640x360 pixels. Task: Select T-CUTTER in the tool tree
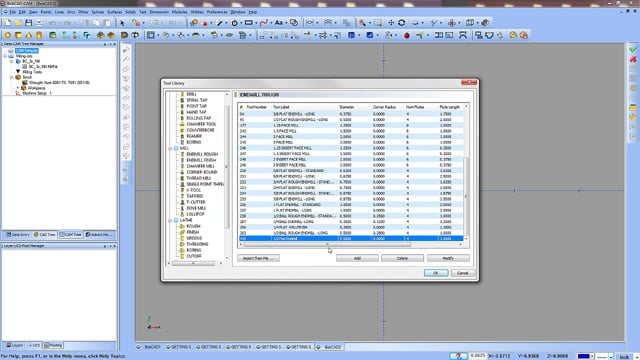196,202
